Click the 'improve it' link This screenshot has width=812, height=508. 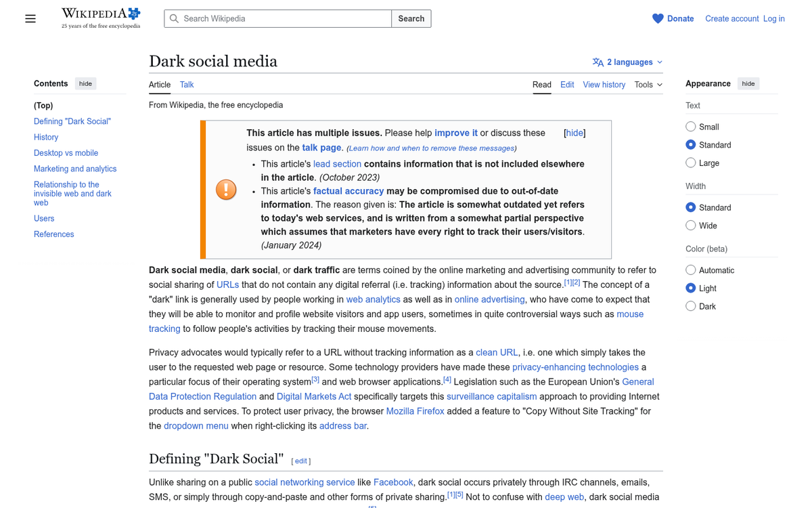456,133
